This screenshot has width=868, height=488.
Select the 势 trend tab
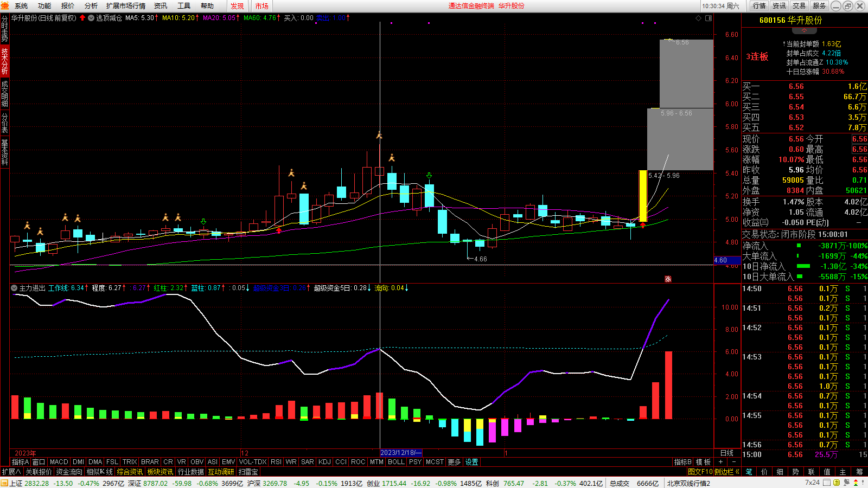tap(795, 472)
